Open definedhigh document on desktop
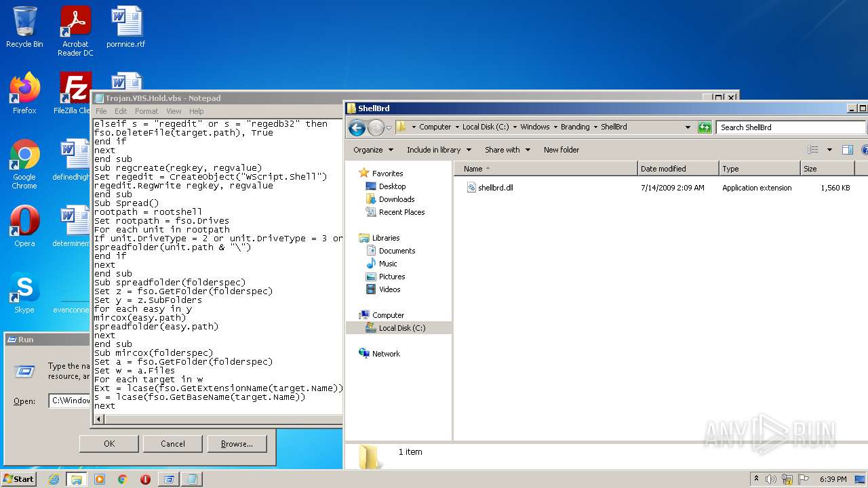The image size is (868, 488). pyautogui.click(x=72, y=160)
